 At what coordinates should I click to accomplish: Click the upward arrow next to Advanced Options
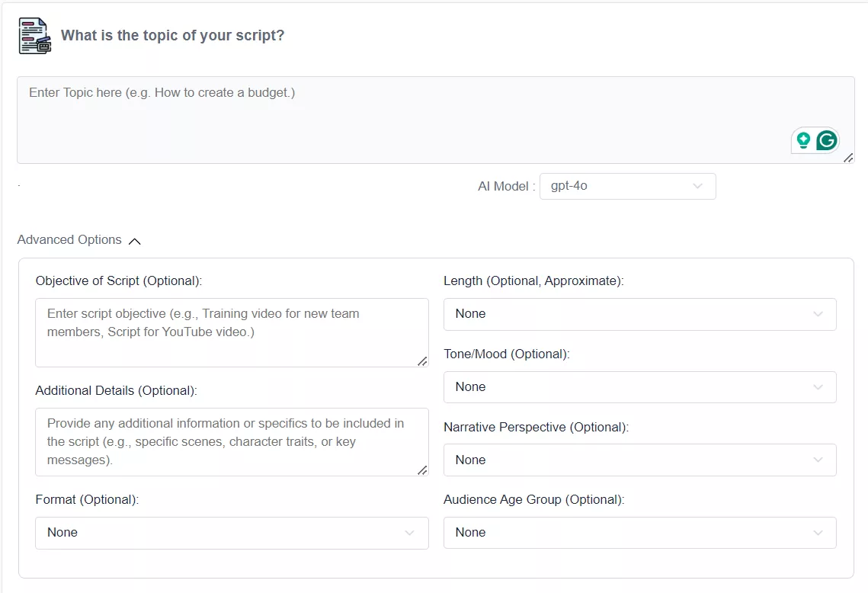(x=135, y=242)
